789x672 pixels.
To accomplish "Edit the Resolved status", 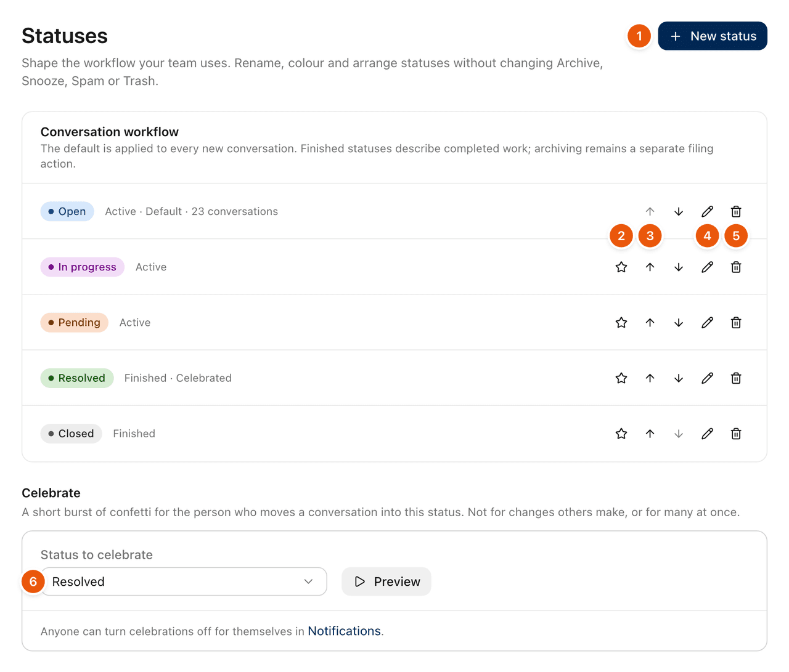I will (707, 378).
